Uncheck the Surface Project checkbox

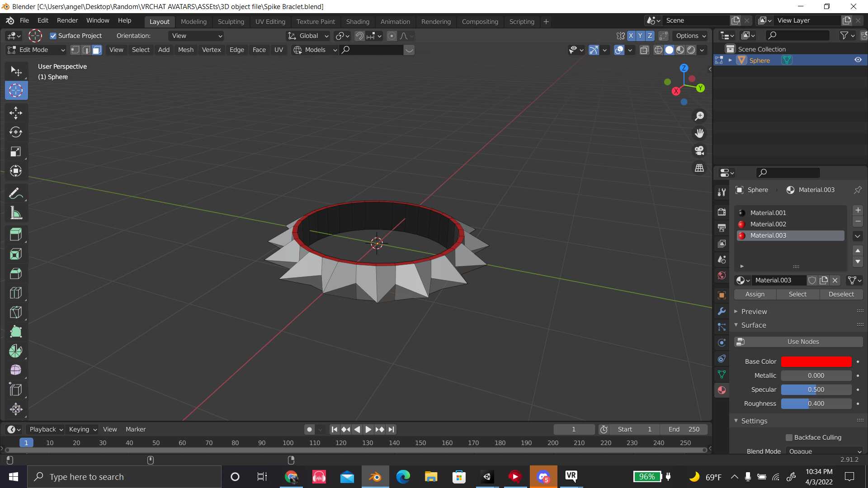pyautogui.click(x=53, y=36)
